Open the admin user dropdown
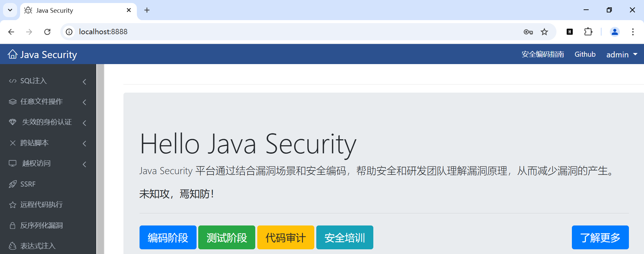The height and width of the screenshot is (254, 644). [x=622, y=54]
